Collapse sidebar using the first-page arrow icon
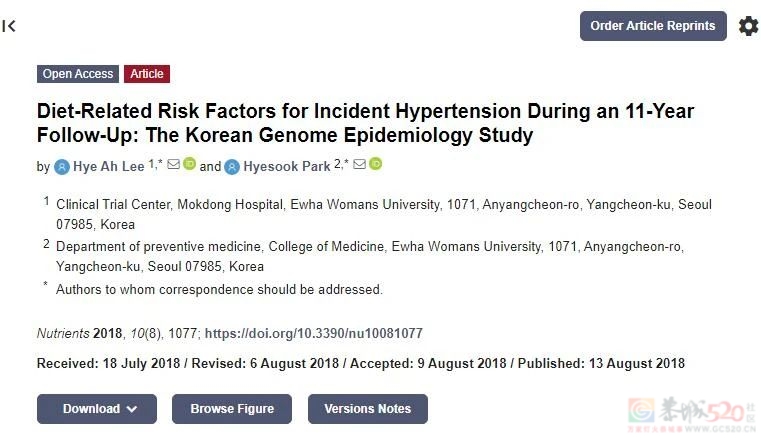761x438 pixels. (10, 26)
